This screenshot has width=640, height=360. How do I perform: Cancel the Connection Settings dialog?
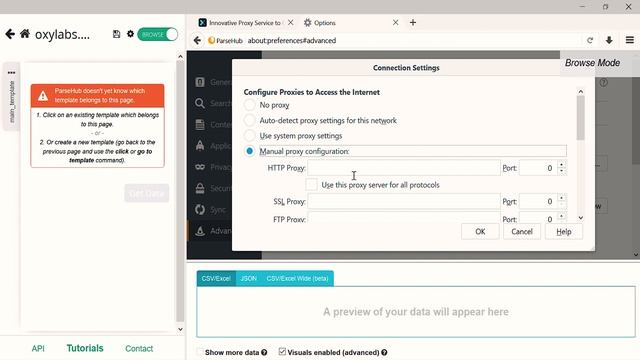pos(522,231)
